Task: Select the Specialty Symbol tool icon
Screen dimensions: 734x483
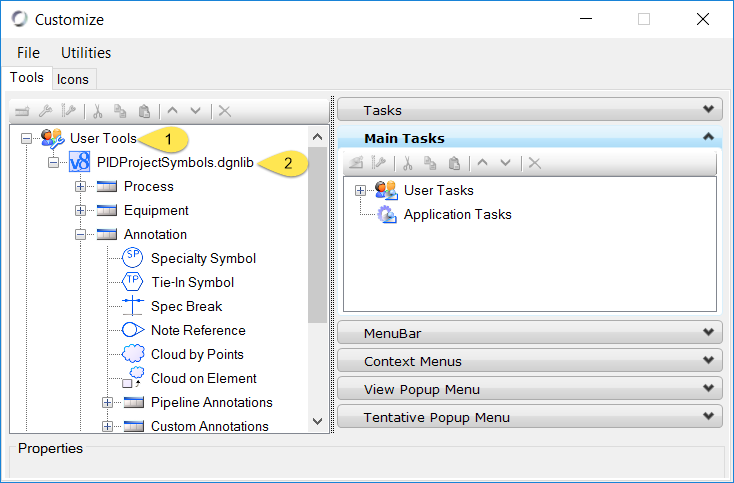Action: [x=132, y=257]
